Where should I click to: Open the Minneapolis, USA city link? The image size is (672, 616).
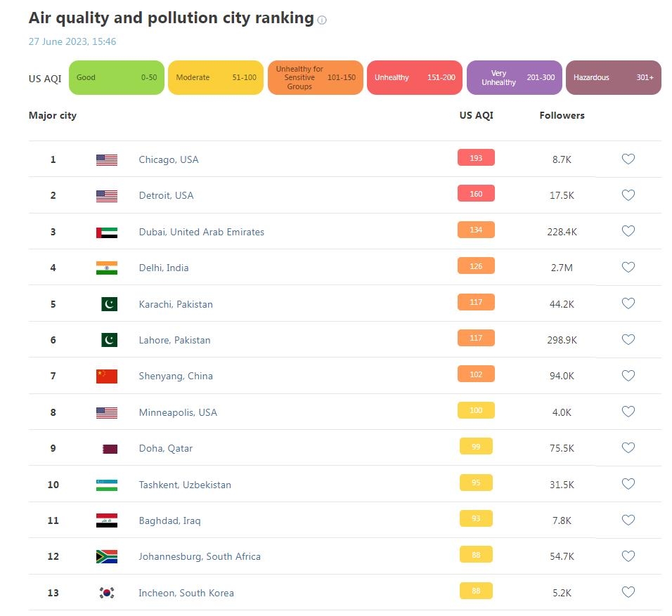click(x=178, y=412)
